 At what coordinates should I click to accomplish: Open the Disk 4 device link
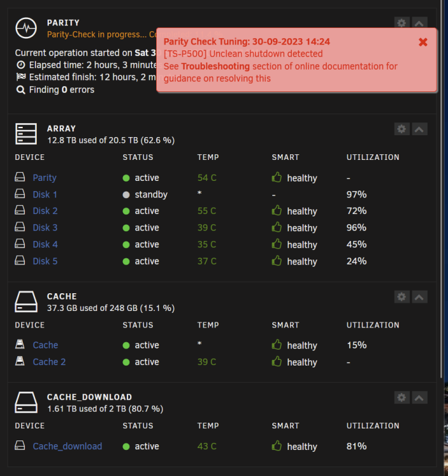coord(45,244)
